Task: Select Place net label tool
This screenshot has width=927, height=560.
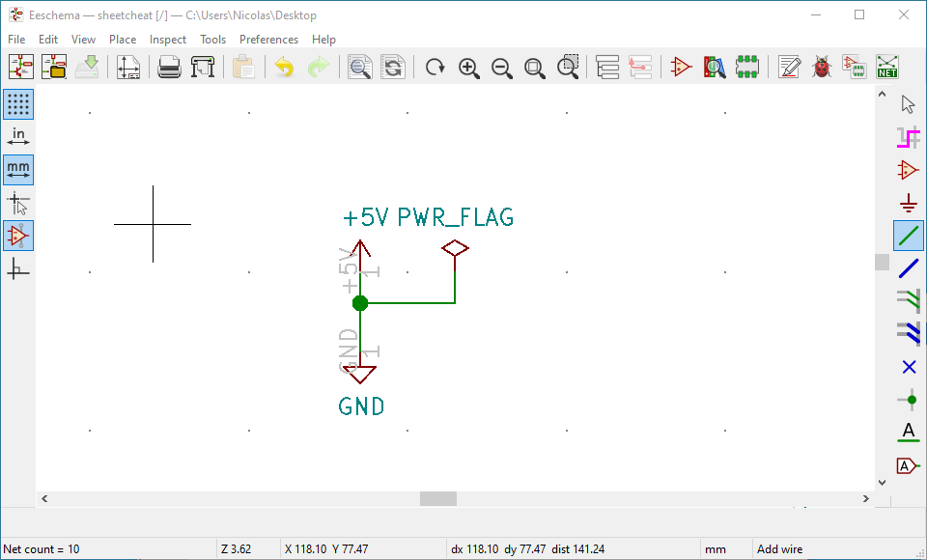Action: point(909,433)
